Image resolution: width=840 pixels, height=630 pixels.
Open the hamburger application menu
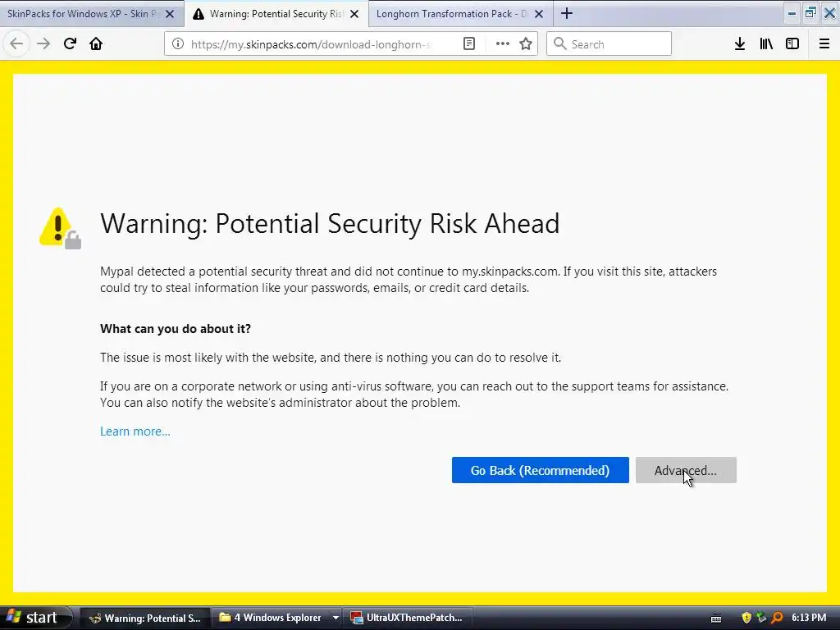point(824,44)
